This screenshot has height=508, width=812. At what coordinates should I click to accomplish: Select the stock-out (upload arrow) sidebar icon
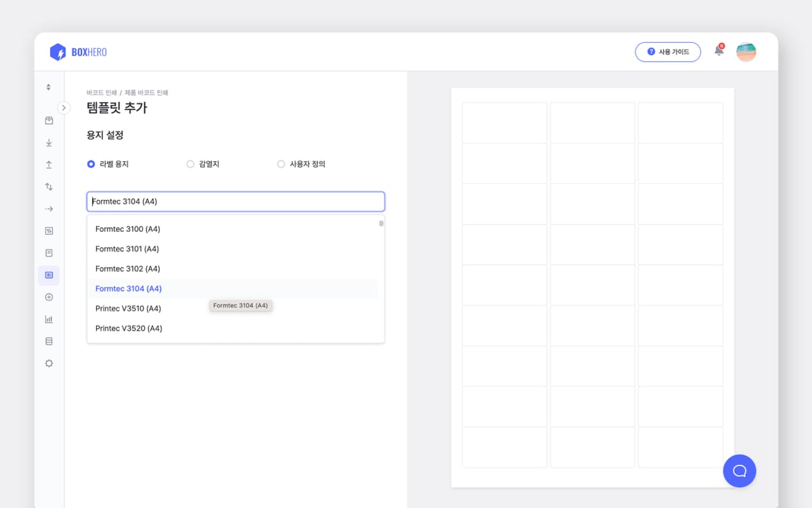[x=48, y=165]
